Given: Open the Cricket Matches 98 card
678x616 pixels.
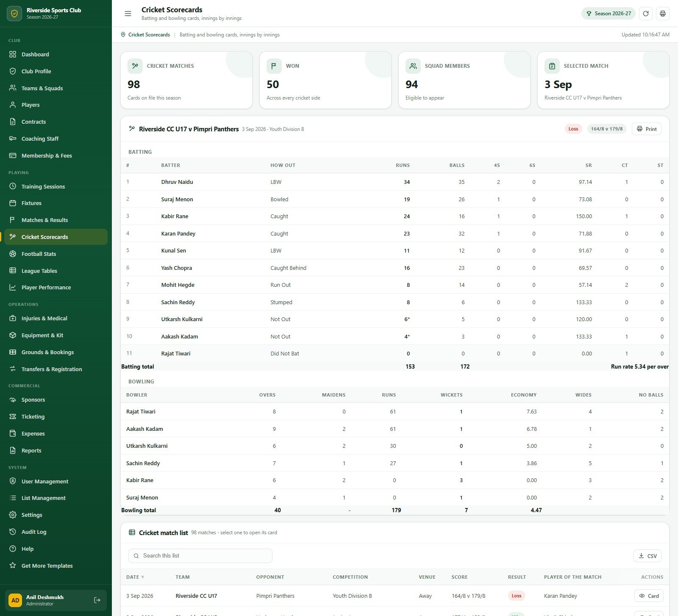Looking at the screenshot, I should [x=186, y=80].
